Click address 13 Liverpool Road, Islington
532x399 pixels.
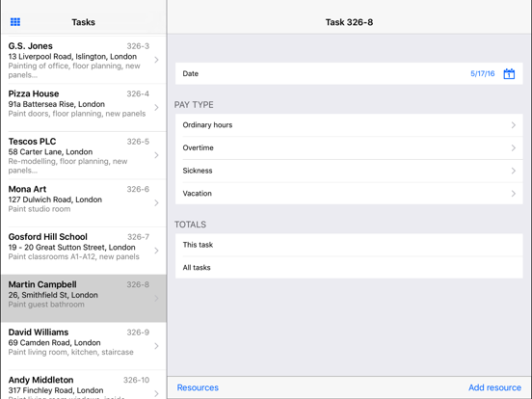[72, 56]
